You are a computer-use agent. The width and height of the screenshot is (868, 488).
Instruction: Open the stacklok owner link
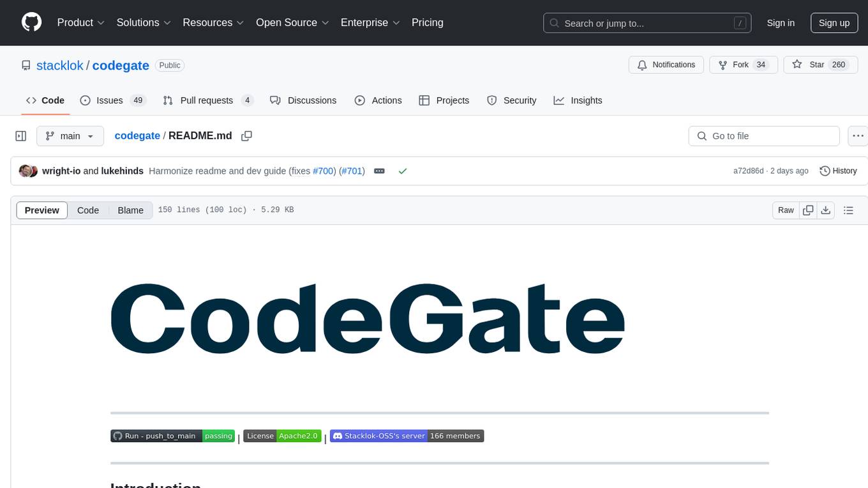(60, 65)
